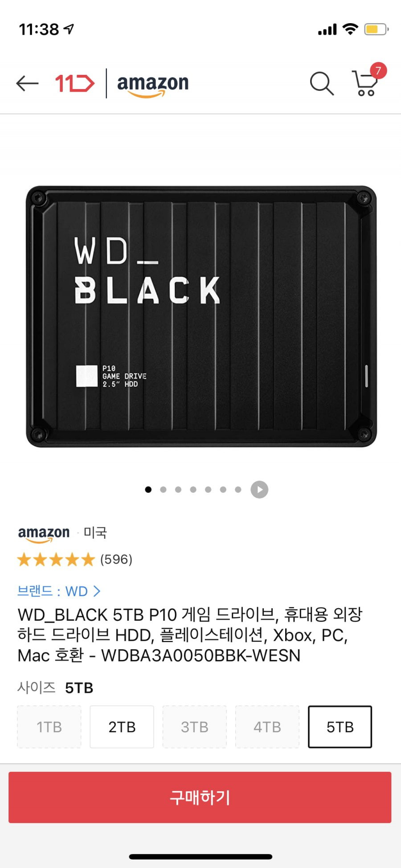Open search with magnifier icon
This screenshot has width=401, height=868.
322,83
